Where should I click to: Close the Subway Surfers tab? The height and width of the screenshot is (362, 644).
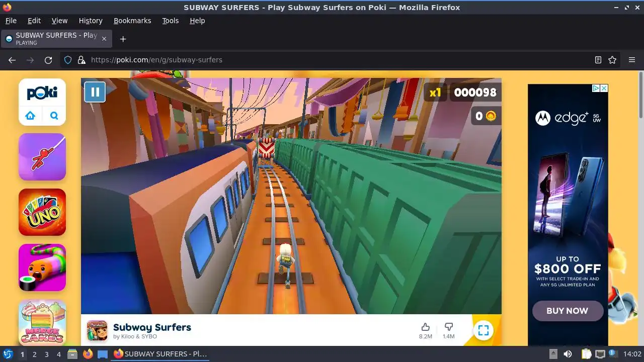pyautogui.click(x=104, y=39)
